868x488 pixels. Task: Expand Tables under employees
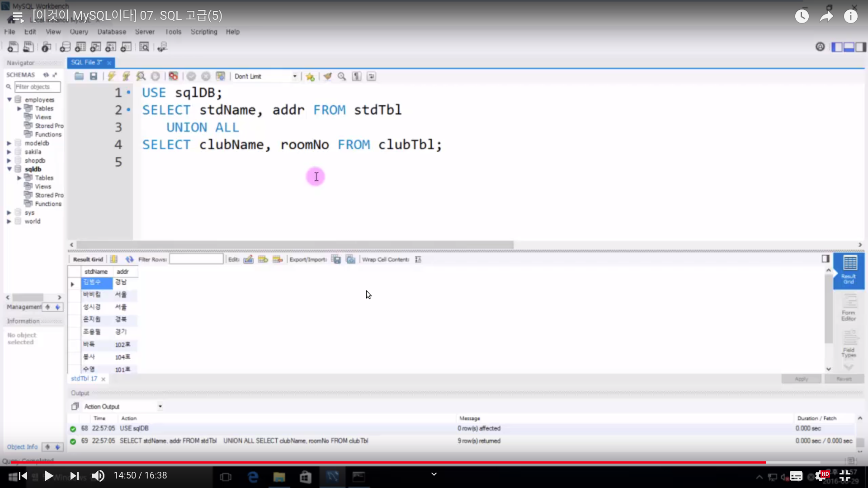pos(19,108)
